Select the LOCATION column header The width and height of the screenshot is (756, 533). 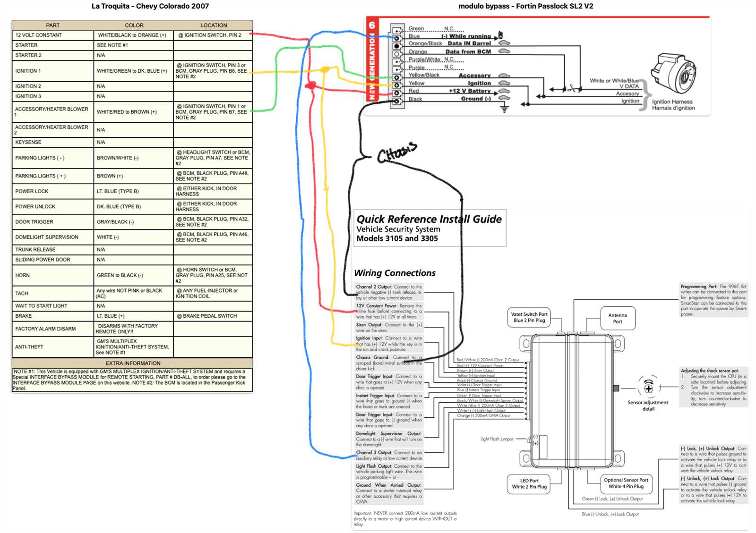click(x=214, y=25)
